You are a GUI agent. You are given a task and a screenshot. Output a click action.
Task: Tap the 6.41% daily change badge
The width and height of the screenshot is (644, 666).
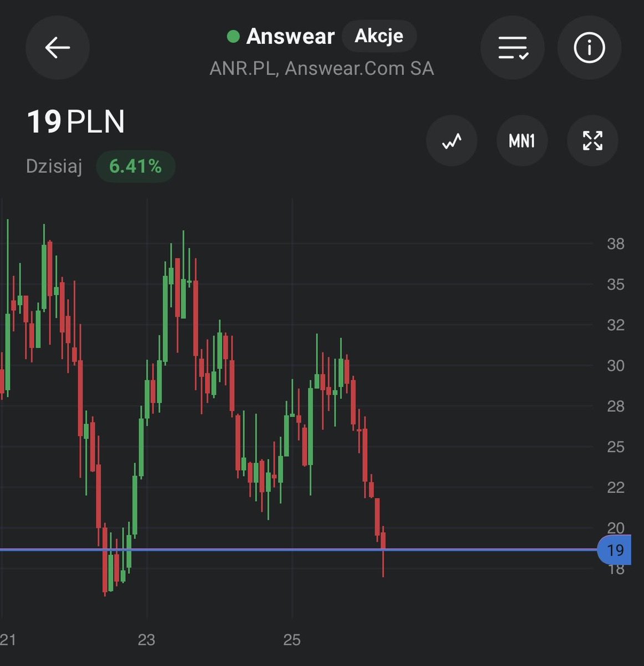coord(135,166)
